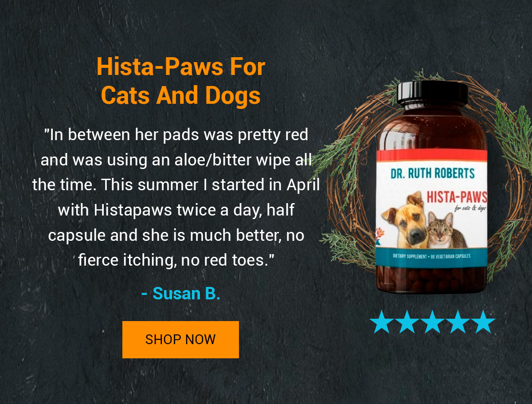Click the second blue star

coord(407,322)
